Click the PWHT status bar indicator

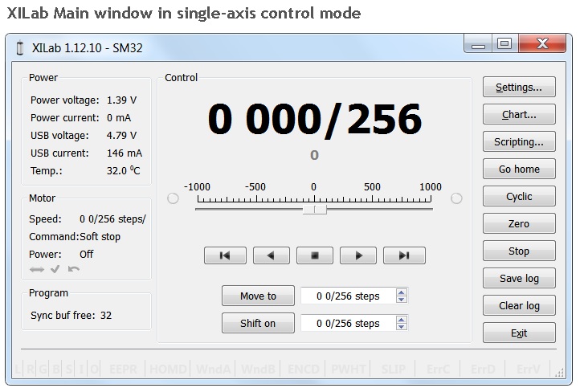[348, 369]
